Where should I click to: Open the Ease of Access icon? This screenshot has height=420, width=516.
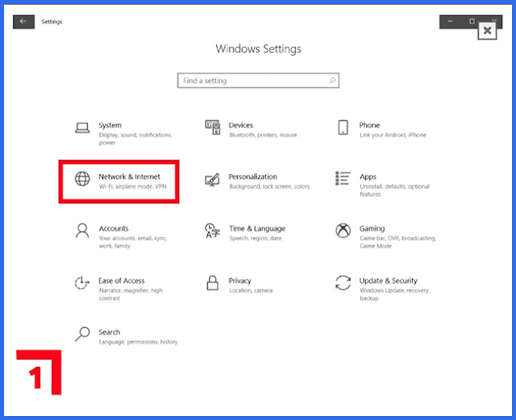82,282
